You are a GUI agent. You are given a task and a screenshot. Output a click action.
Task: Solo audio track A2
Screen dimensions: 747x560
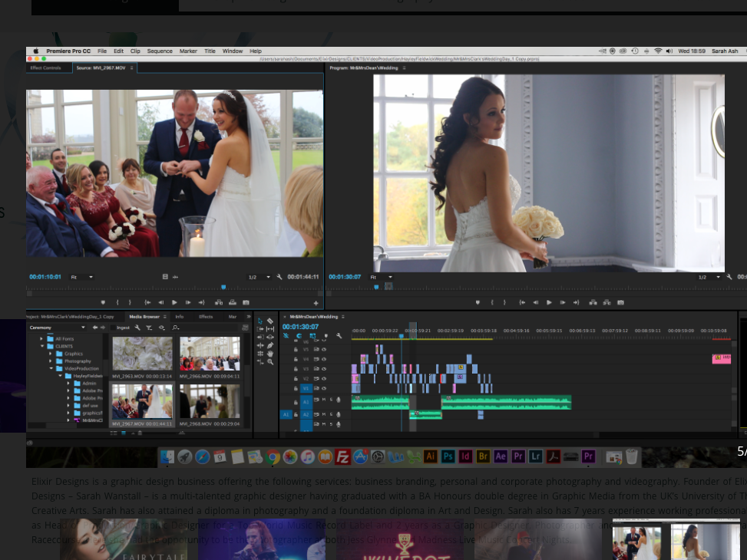[331, 414]
